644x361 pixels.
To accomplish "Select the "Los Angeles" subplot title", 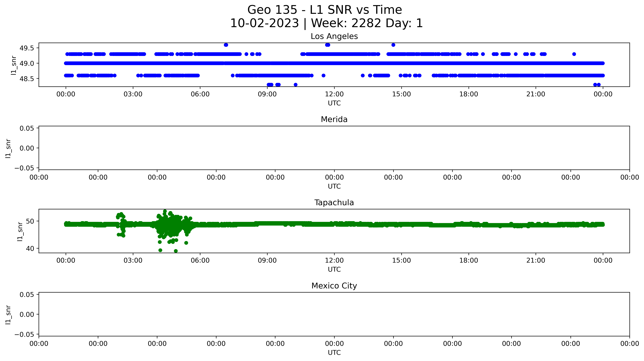I will tap(334, 36).
